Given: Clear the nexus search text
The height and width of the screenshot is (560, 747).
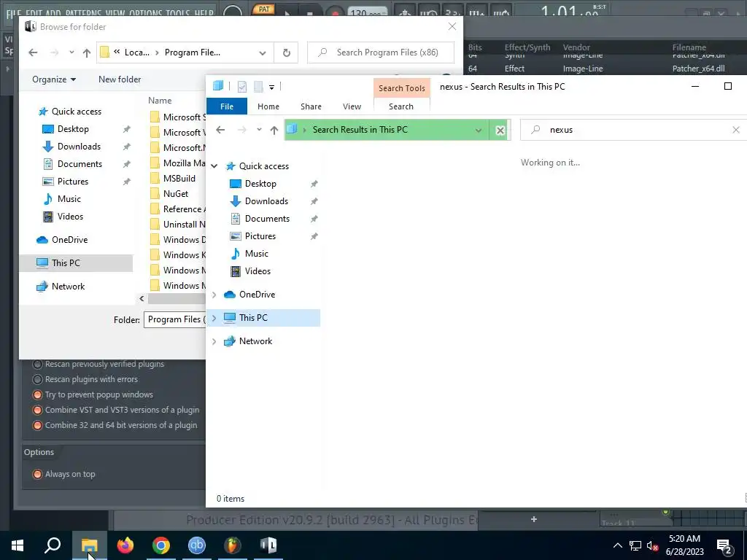Looking at the screenshot, I should [736, 130].
